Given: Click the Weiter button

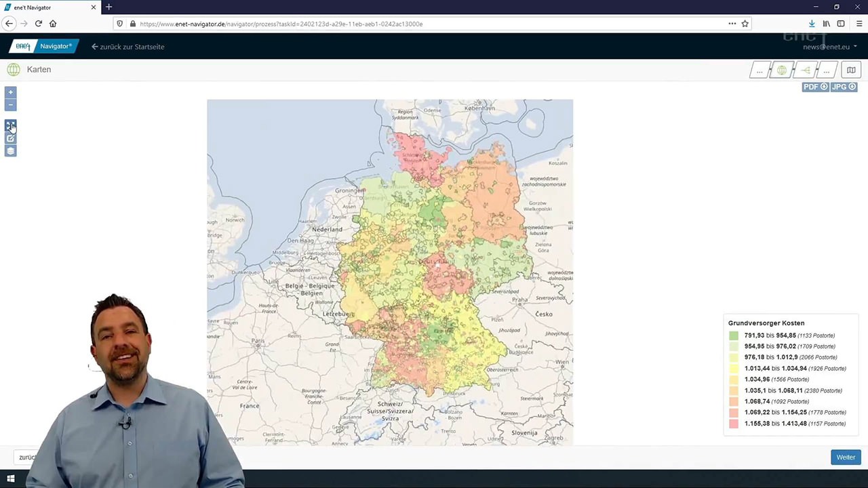Looking at the screenshot, I should [845, 457].
